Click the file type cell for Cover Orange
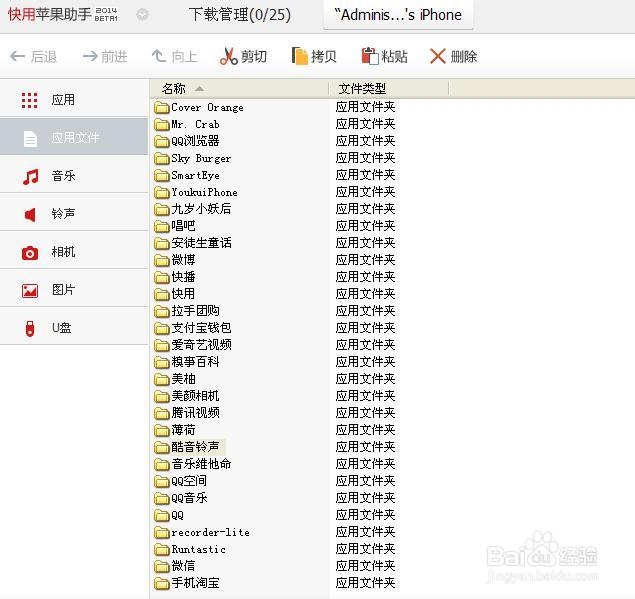 coord(365,107)
